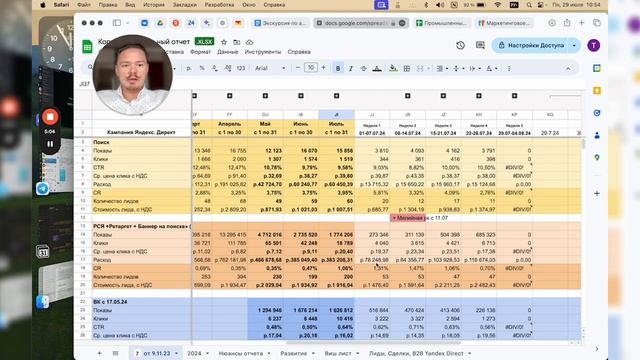Screen dimensions: 640x360
Task: Open Keep in the side panel
Action: 597,90
